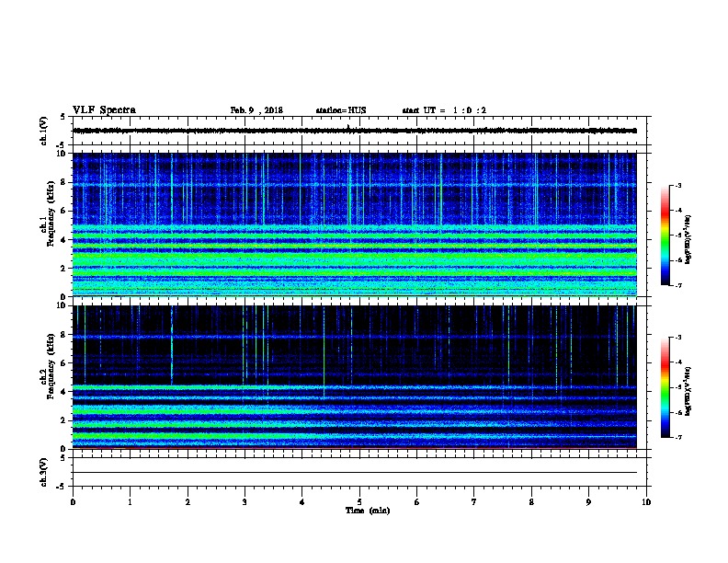Click the "VLF Spectra" plot title

click(x=104, y=110)
